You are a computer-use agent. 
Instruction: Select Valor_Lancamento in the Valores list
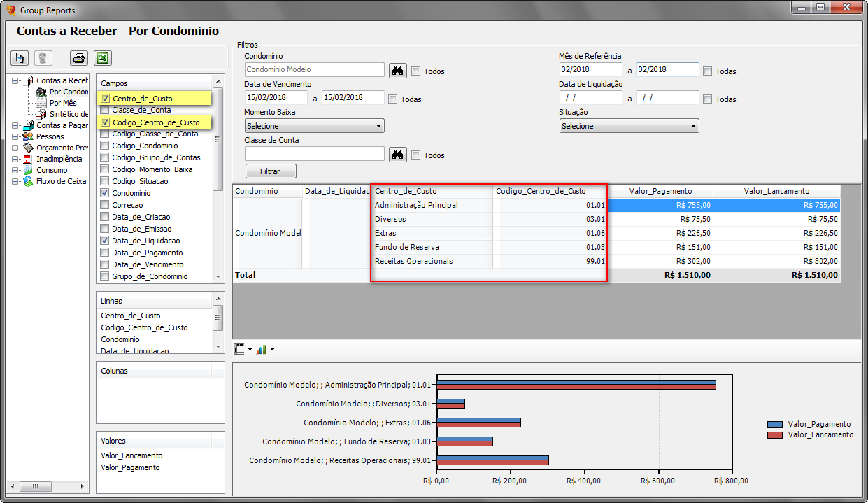(131, 455)
